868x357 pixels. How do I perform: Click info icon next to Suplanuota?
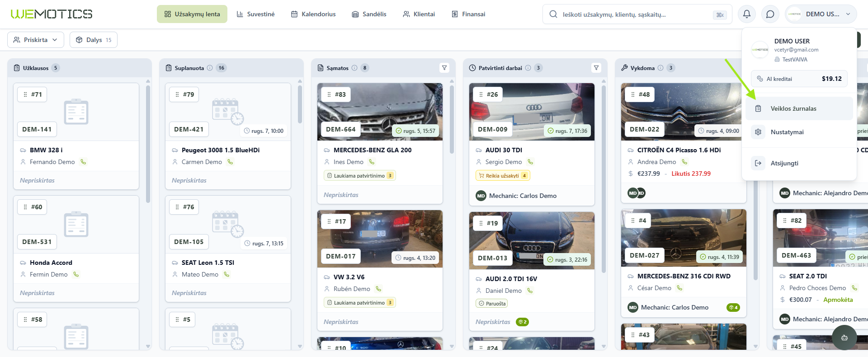pyautogui.click(x=210, y=68)
